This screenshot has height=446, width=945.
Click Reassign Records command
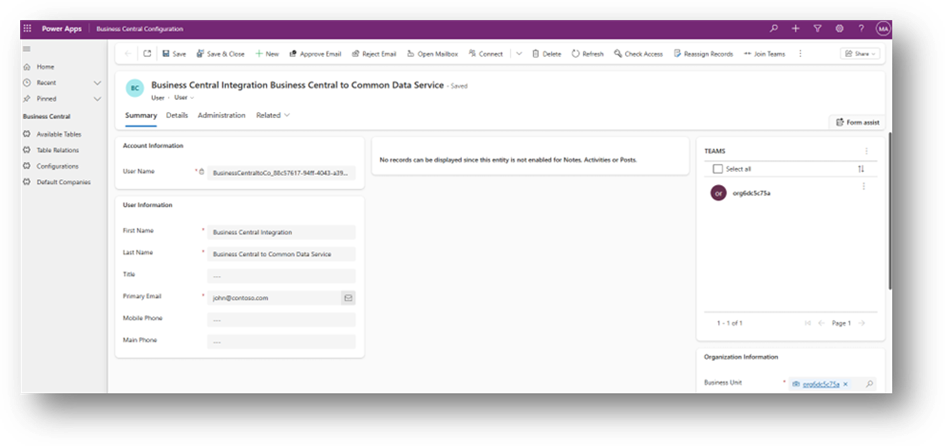tap(703, 54)
